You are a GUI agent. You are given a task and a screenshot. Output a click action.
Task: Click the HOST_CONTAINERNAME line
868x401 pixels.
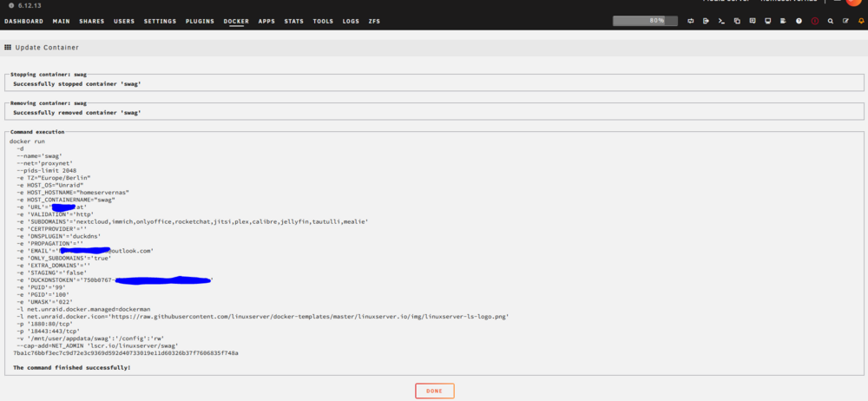point(66,200)
